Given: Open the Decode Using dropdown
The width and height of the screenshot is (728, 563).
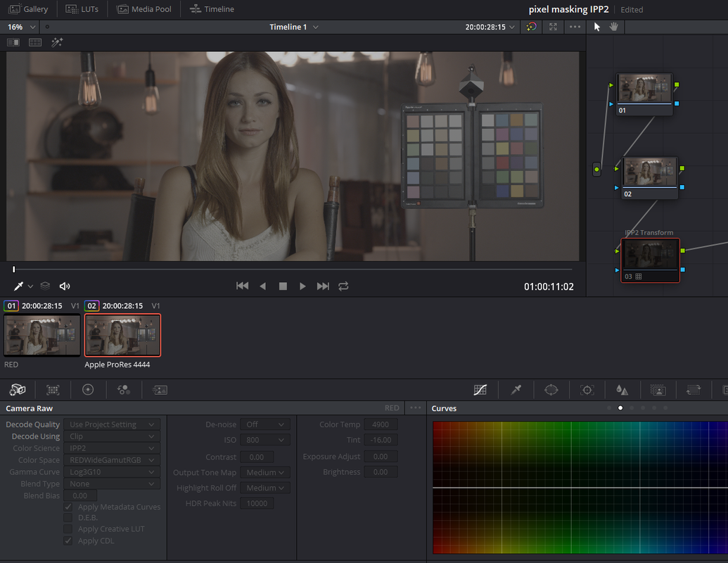Looking at the screenshot, I should [112, 436].
